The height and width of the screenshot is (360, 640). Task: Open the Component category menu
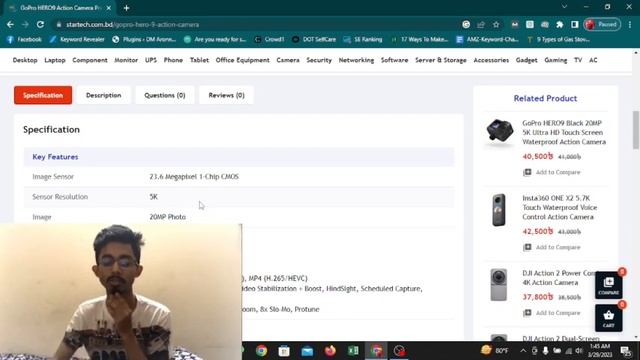click(90, 60)
